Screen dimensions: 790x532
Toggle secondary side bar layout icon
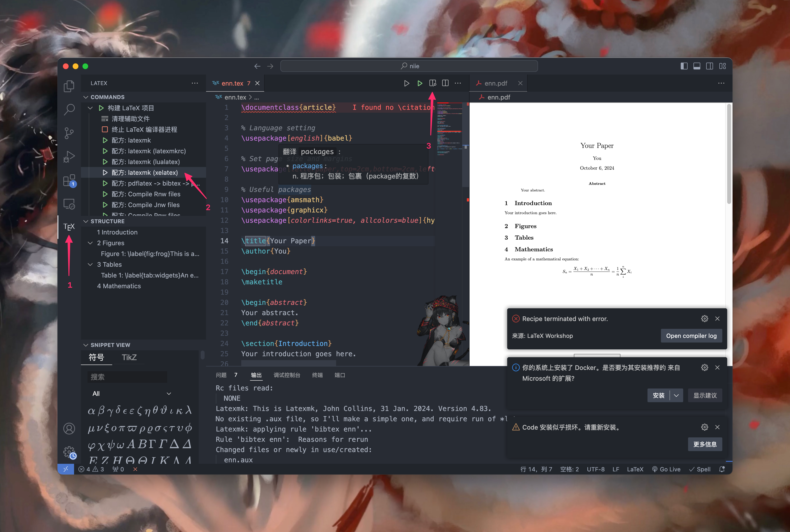click(x=710, y=66)
